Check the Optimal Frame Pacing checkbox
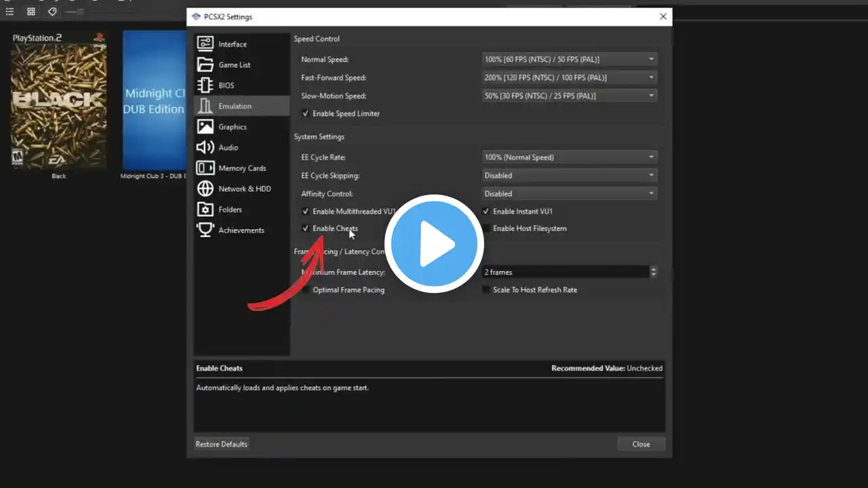The image size is (868, 488). pos(343,290)
